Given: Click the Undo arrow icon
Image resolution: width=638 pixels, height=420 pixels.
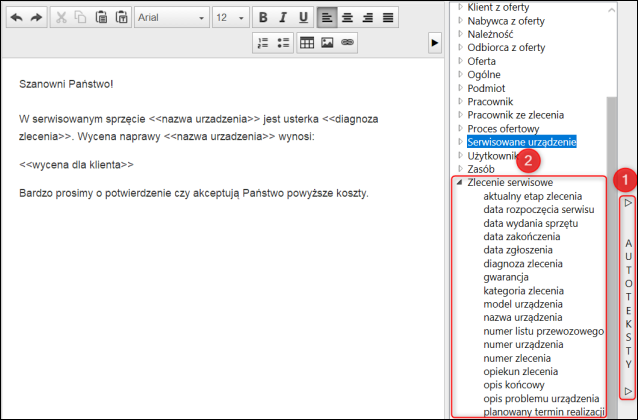Looking at the screenshot, I should (x=17, y=18).
